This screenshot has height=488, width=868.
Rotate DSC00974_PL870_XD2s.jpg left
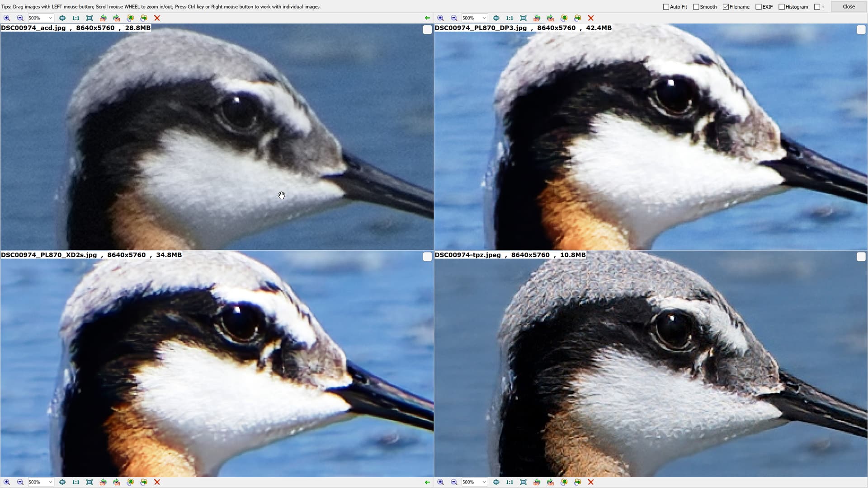(x=103, y=482)
